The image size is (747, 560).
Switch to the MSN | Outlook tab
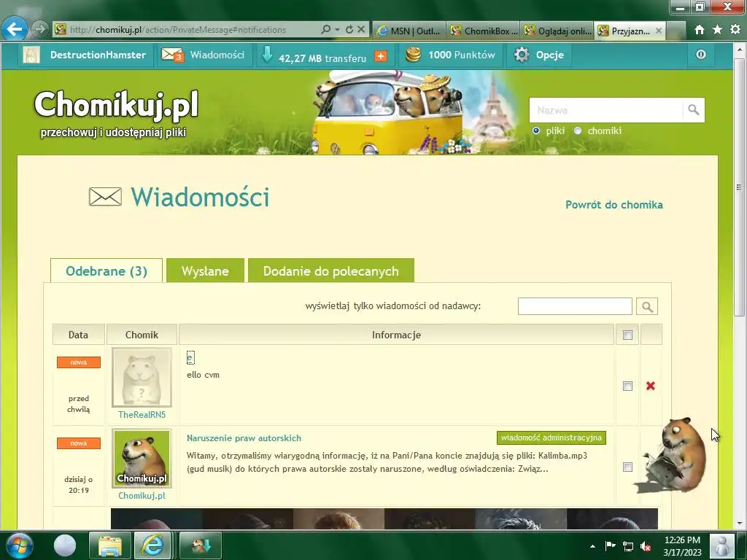click(409, 31)
